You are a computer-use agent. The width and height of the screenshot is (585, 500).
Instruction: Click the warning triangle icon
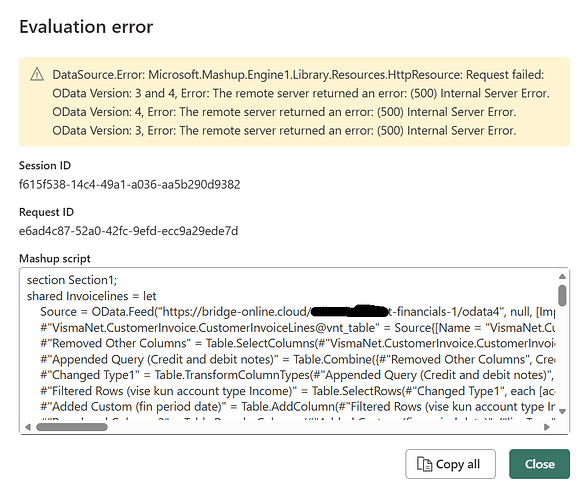tap(37, 74)
